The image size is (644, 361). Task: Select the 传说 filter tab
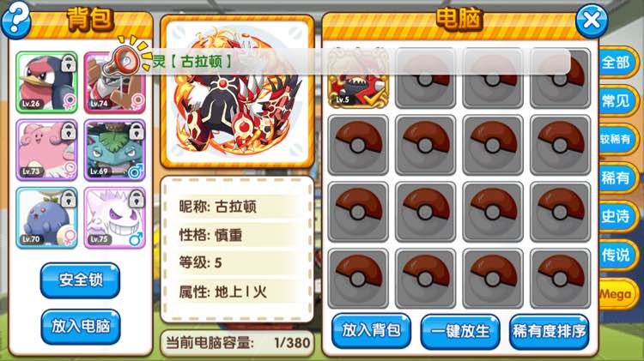(616, 256)
